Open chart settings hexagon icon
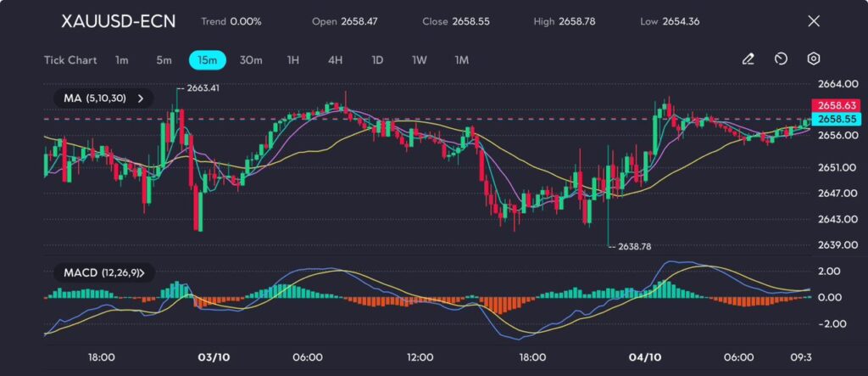Screen dimensions: 868x376 point(813,59)
